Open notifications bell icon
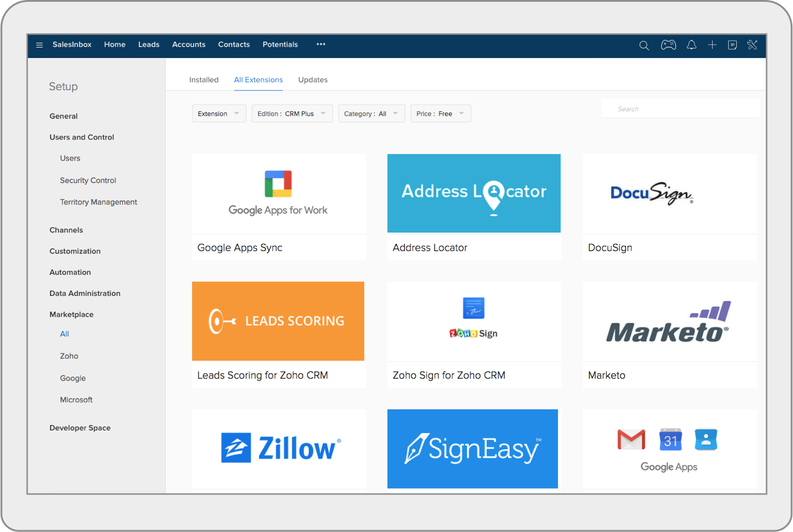Viewport: 793px width, 532px height. (x=691, y=45)
